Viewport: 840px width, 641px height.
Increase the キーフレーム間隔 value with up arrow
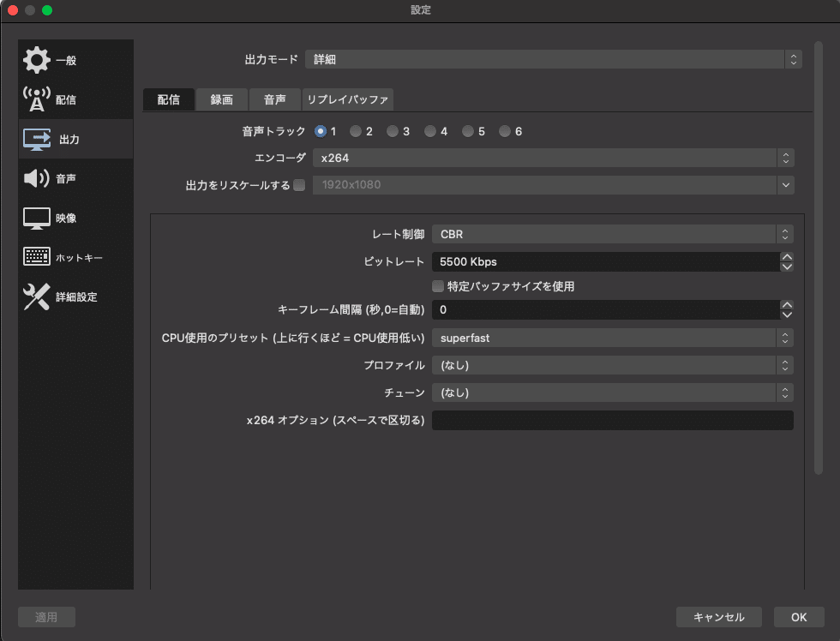coord(787,305)
